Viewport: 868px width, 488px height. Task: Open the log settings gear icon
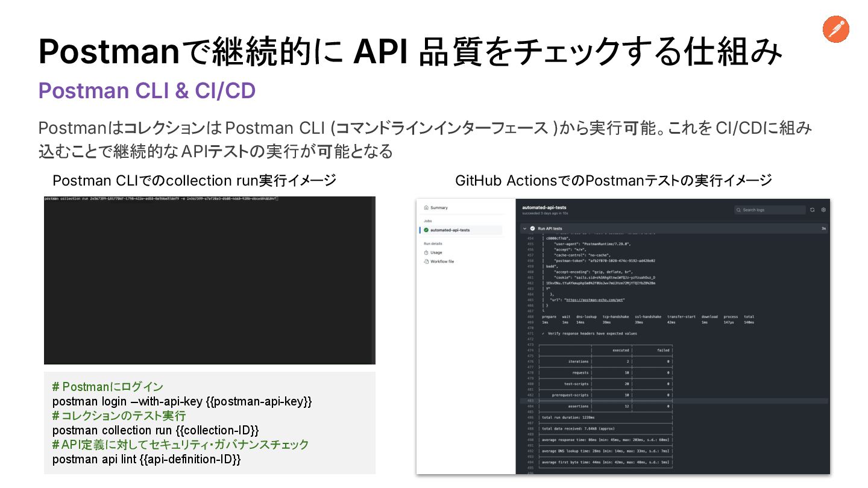point(823,210)
